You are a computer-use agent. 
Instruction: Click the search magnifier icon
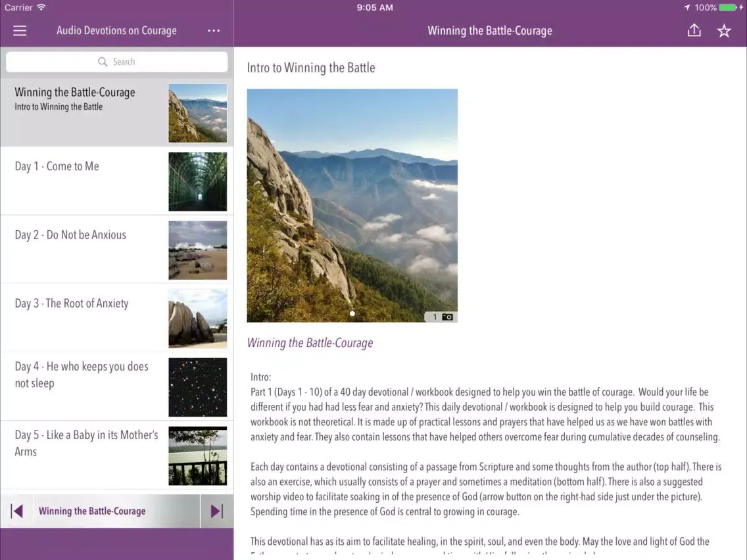pyautogui.click(x=103, y=62)
